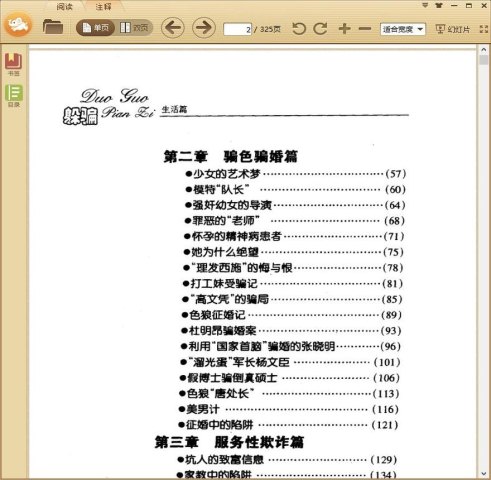Image resolution: width=491 pixels, height=480 pixels.
Task: Open file with the folder icon
Action: 53,27
